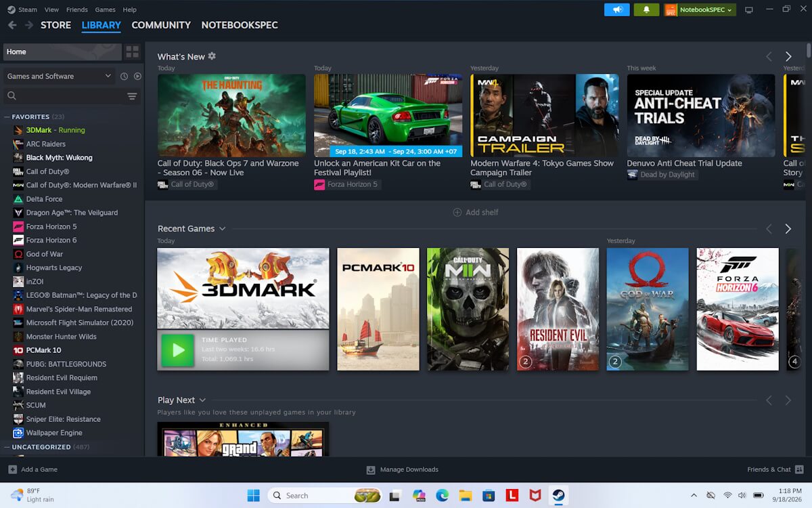Viewport: 812px width, 508px height.
Task: Open McAfee icon in taskbar
Action: point(535,496)
